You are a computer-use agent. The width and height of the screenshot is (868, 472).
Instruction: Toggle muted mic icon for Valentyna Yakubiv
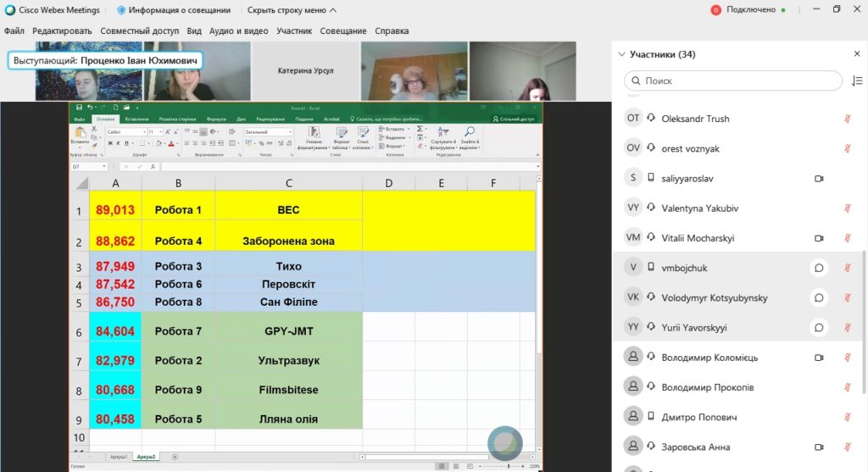(x=847, y=208)
